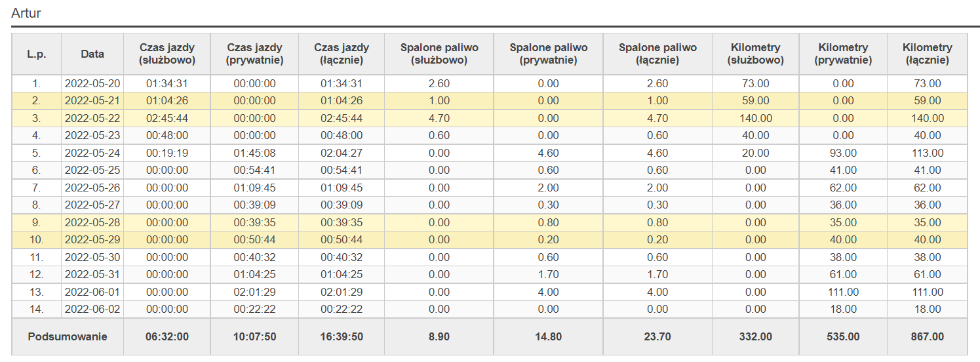Select the date cell 2022-05-27
Screen dimensions: 980x362
click(x=92, y=205)
